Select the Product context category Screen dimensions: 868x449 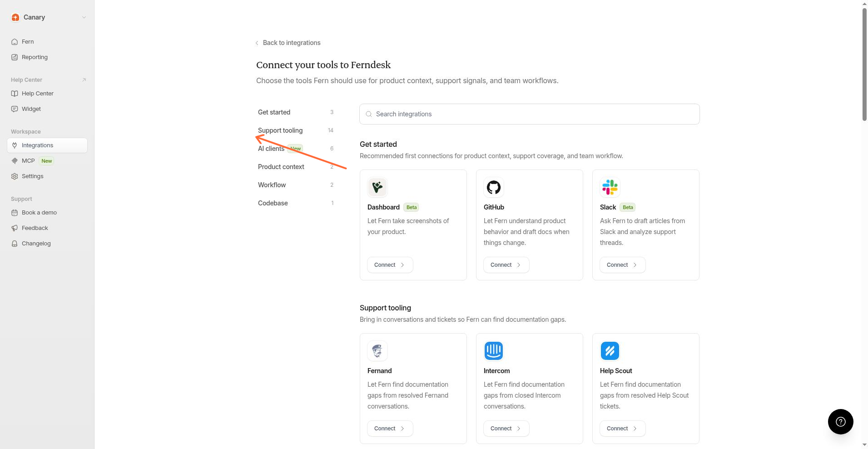pyautogui.click(x=296, y=167)
